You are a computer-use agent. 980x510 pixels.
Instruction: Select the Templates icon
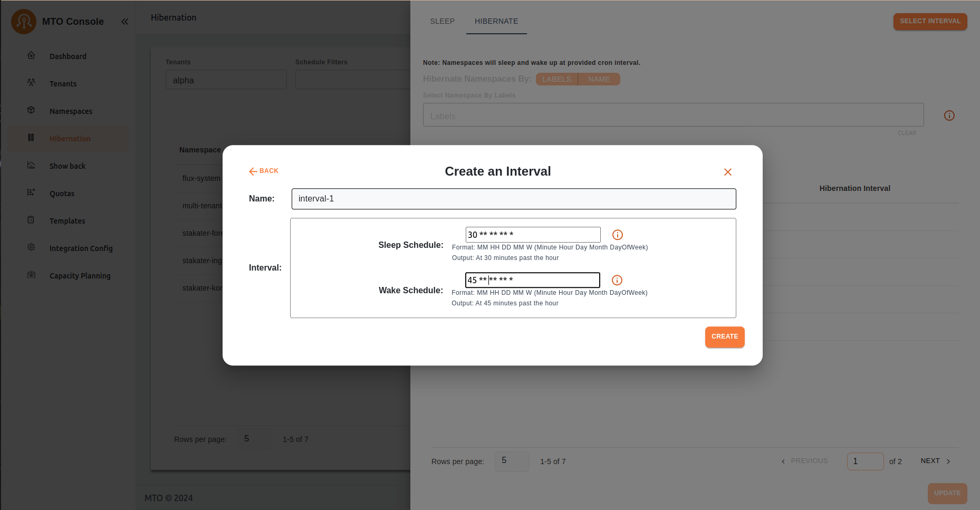click(x=31, y=220)
